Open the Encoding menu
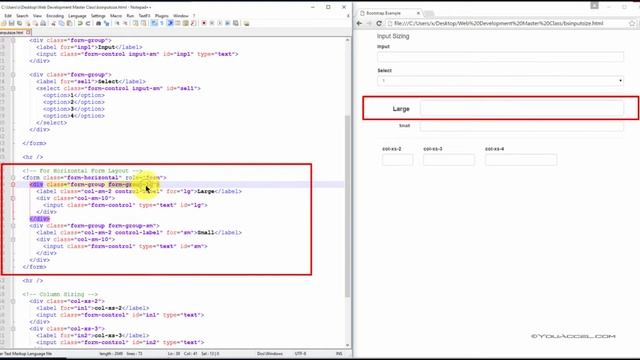 point(55,16)
